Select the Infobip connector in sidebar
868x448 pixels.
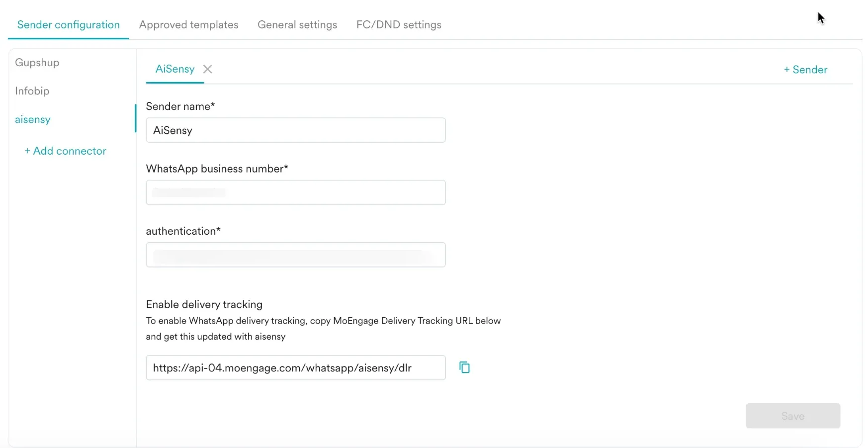(x=32, y=91)
